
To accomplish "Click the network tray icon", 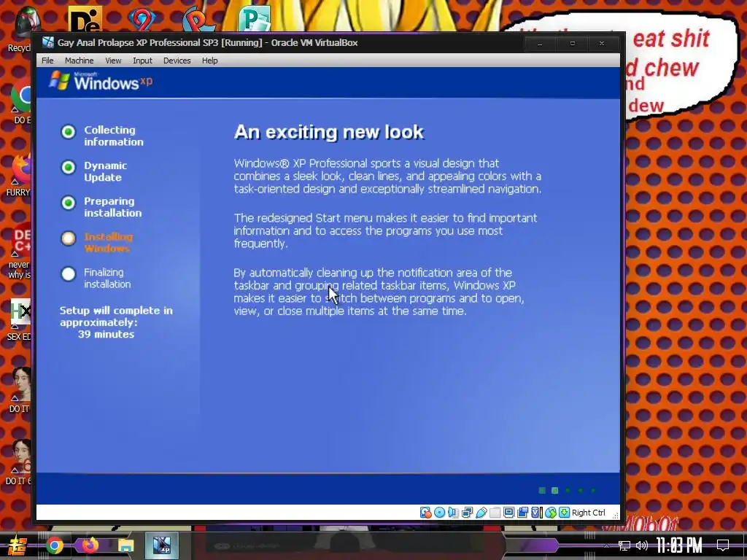I will coord(624,545).
